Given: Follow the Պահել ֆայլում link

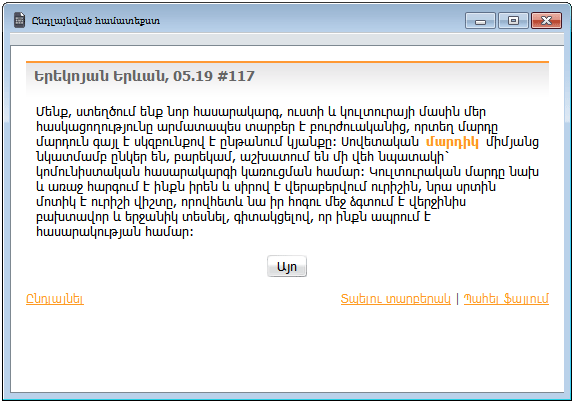Looking at the screenshot, I should [x=506, y=299].
